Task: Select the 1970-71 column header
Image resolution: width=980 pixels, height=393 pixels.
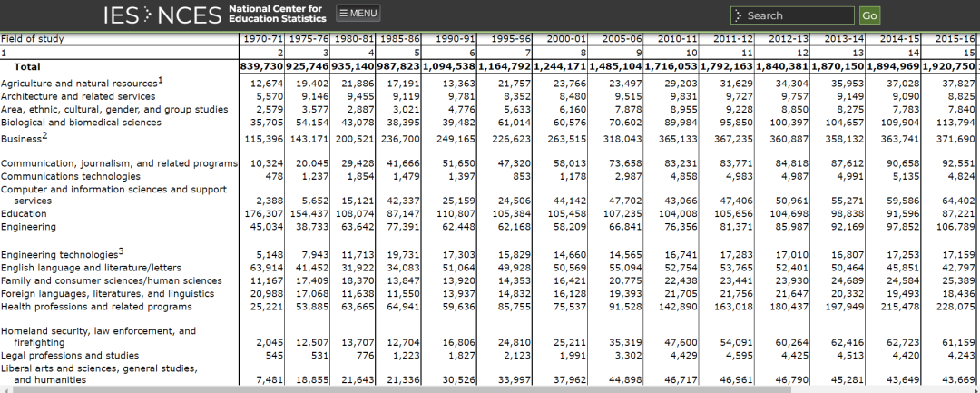Action: [262, 39]
